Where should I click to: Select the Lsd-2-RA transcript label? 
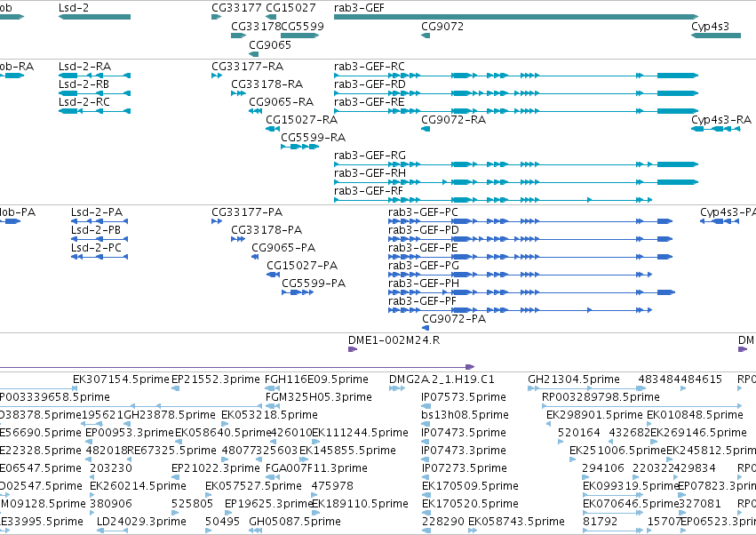[x=84, y=66]
